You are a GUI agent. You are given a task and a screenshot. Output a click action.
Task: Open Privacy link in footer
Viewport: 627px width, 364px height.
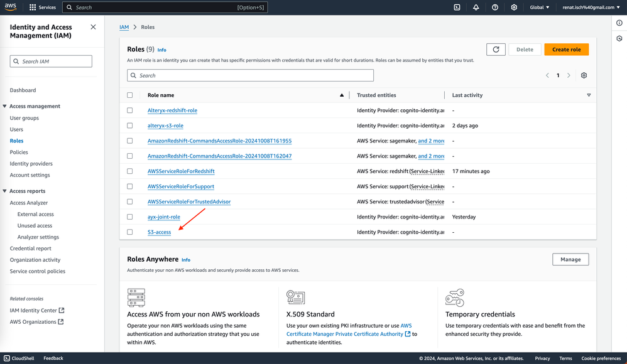coord(542,358)
